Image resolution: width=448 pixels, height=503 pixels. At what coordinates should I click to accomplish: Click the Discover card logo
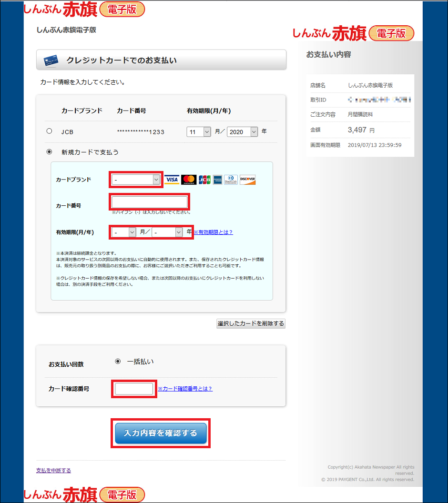coord(247,180)
